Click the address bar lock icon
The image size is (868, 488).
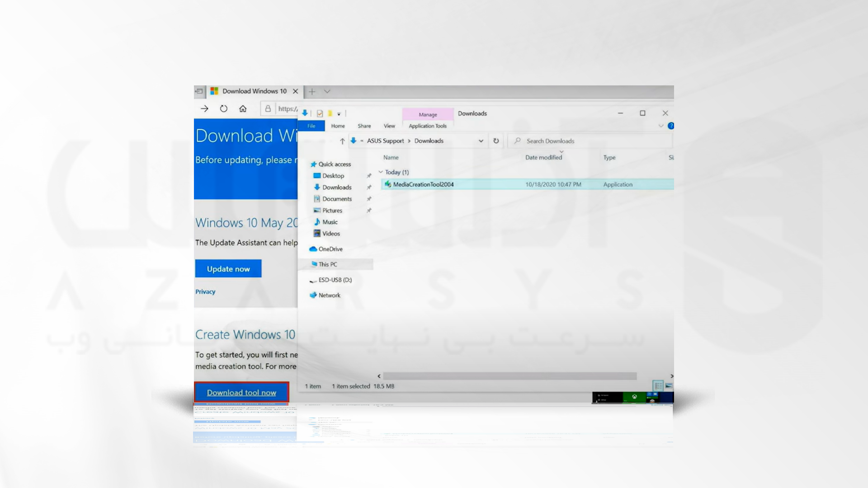(268, 109)
